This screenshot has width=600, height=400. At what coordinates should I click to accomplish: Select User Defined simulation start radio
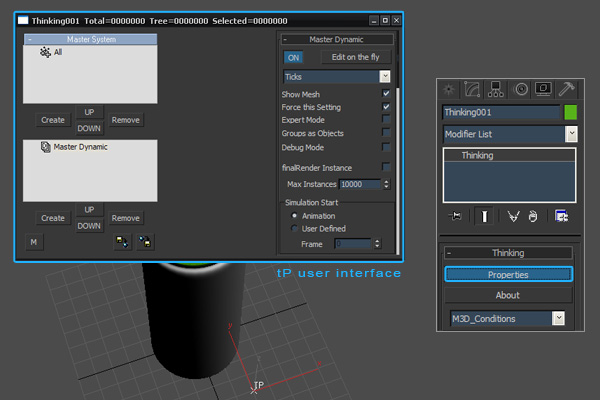point(294,229)
